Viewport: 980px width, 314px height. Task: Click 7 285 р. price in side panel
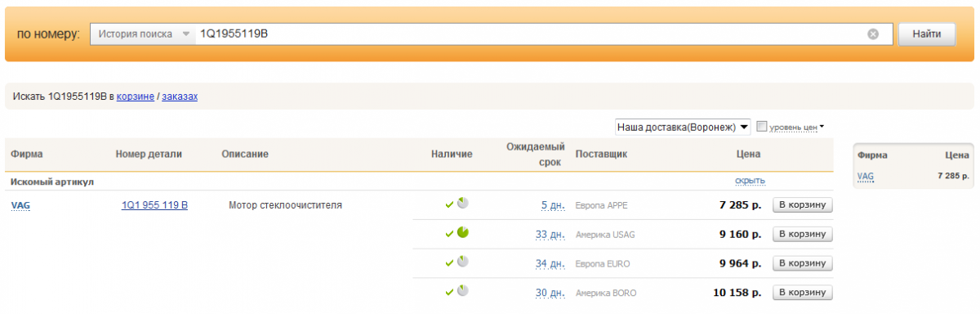pos(953,176)
